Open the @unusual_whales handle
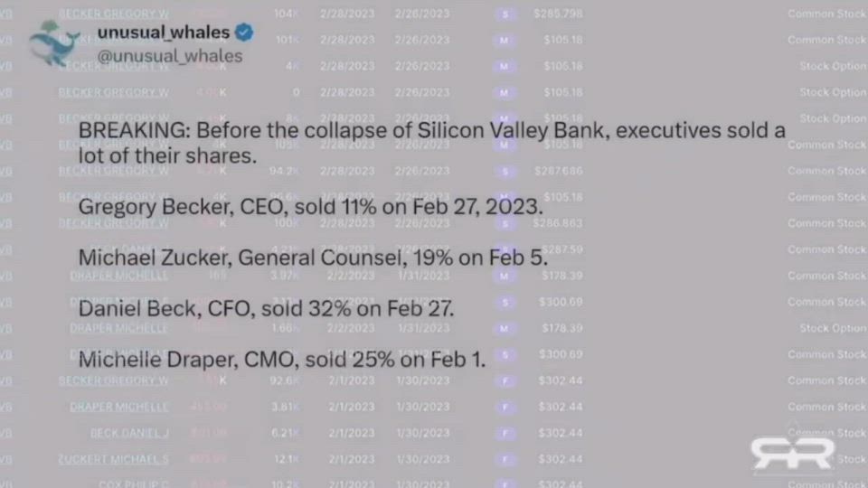 click(x=169, y=56)
